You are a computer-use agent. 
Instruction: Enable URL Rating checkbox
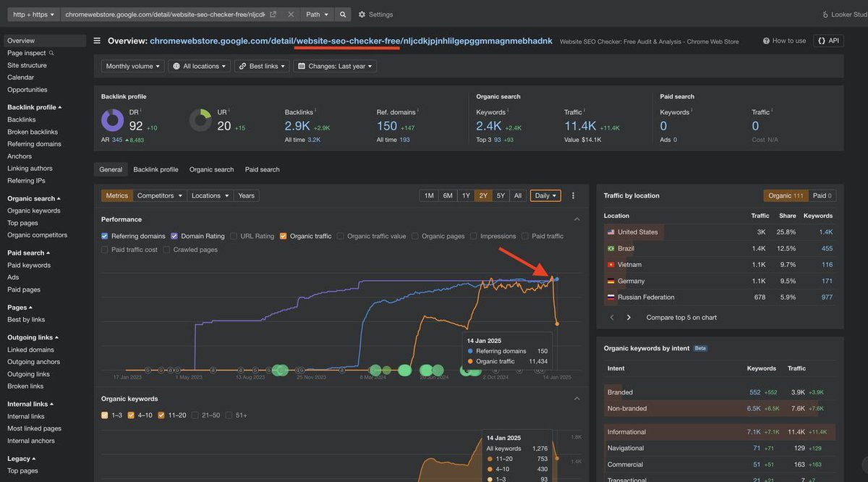pos(233,236)
